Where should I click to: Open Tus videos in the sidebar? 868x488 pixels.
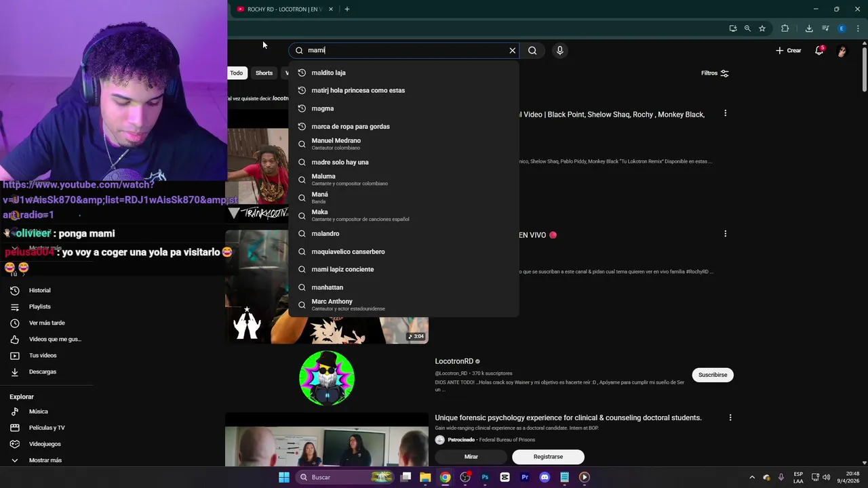point(42,355)
